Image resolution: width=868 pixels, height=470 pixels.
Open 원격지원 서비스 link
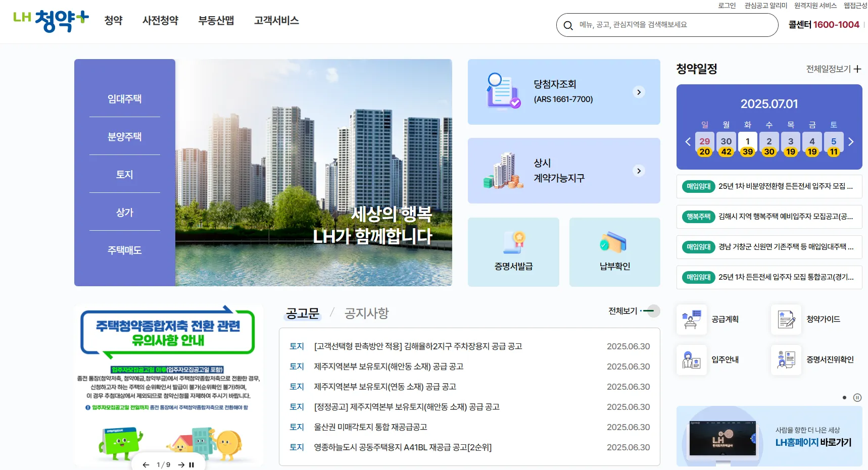point(815,6)
